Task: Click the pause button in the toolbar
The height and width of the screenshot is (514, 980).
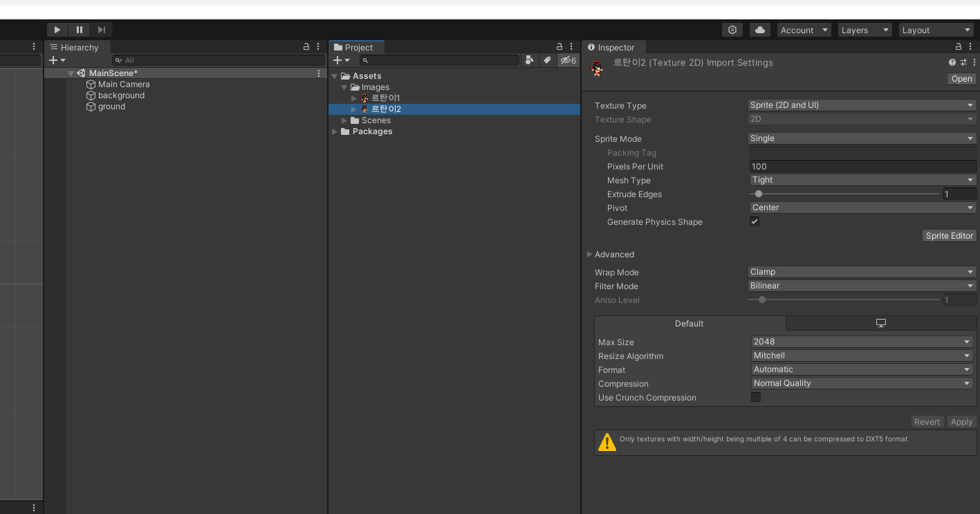Action: pos(80,30)
